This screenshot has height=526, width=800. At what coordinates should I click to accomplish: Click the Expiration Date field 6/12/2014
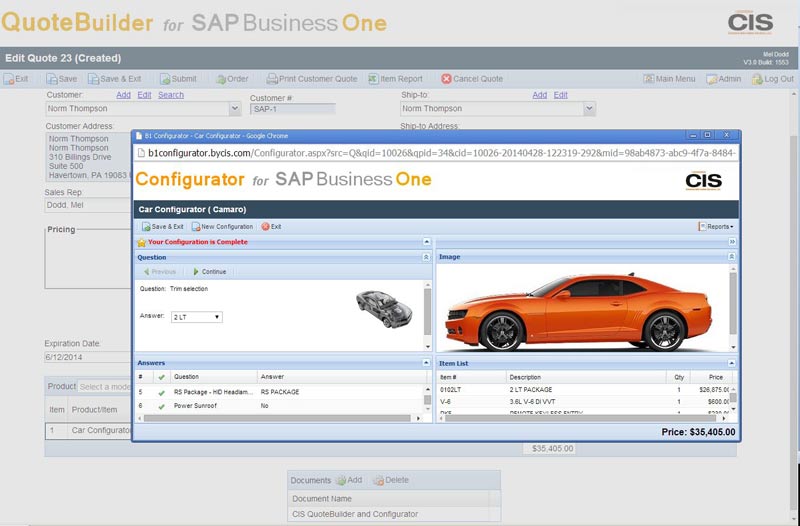click(88, 357)
